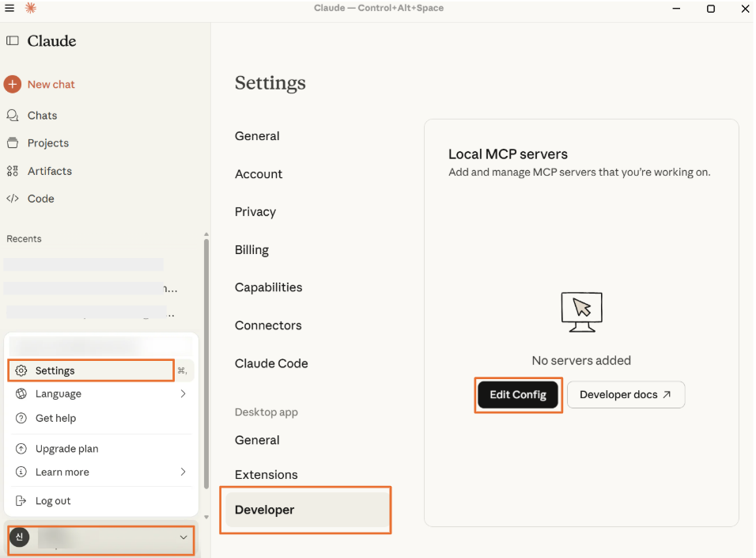Click the sidebar recents scrollbar

click(206, 356)
